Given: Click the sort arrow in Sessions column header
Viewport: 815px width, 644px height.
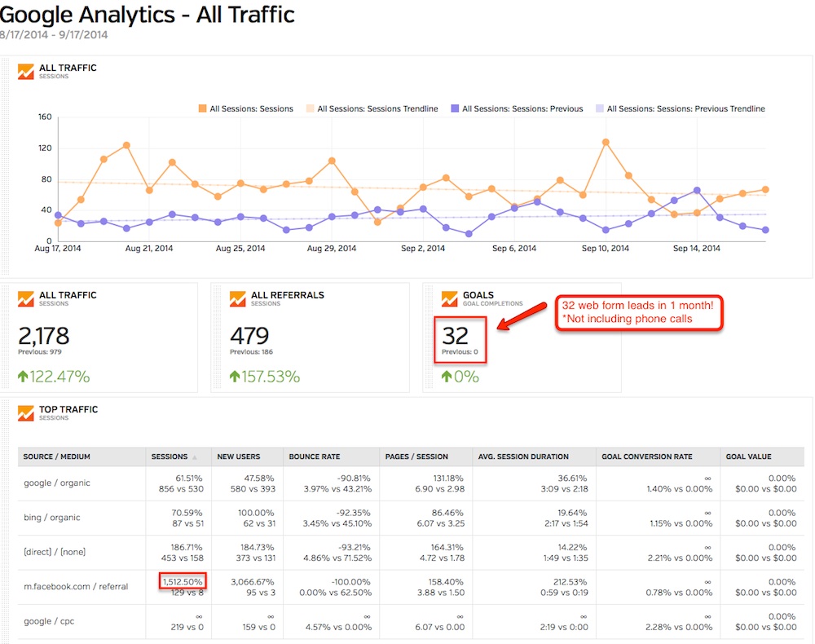Looking at the screenshot, I should [195, 457].
